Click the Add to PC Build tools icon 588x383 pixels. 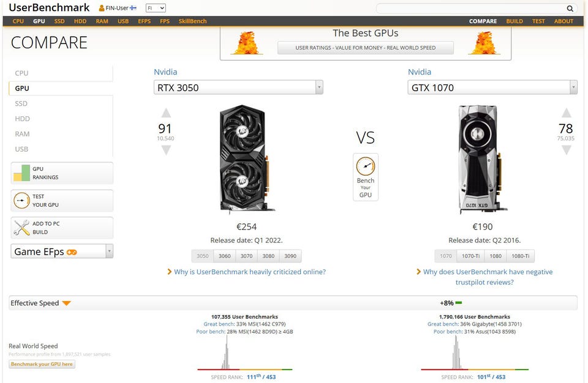coord(22,228)
